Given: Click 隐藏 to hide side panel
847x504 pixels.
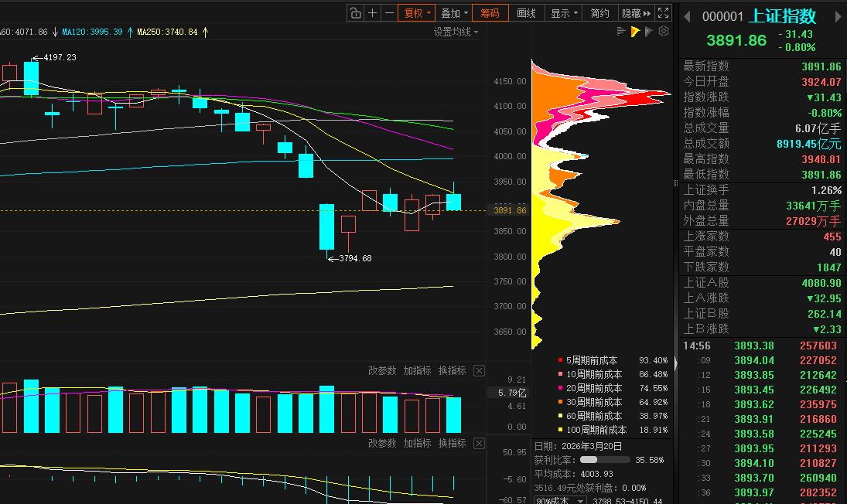Looking at the screenshot, I should [637, 13].
